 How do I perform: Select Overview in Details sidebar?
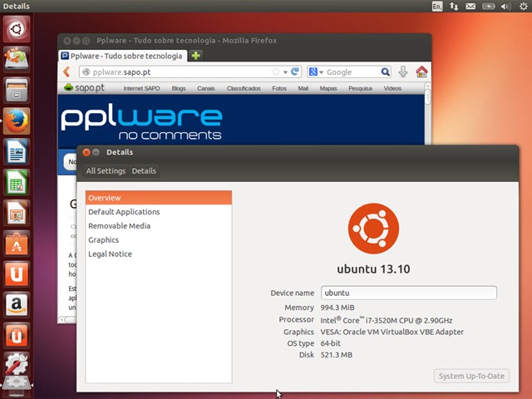(x=159, y=198)
